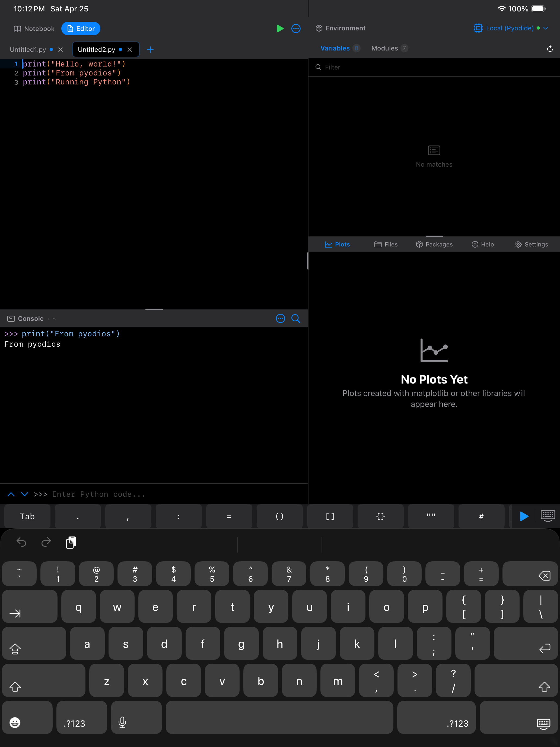Grab the variables-plots divider handle

(434, 236)
